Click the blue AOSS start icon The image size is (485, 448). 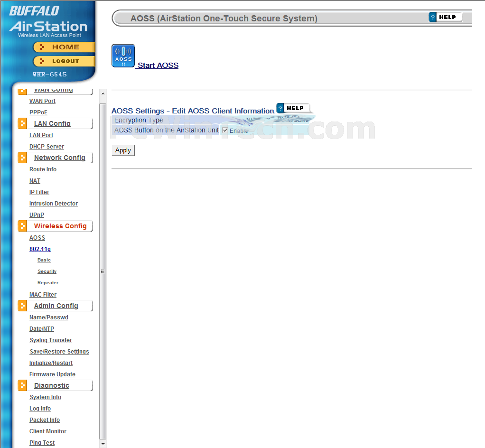[123, 56]
